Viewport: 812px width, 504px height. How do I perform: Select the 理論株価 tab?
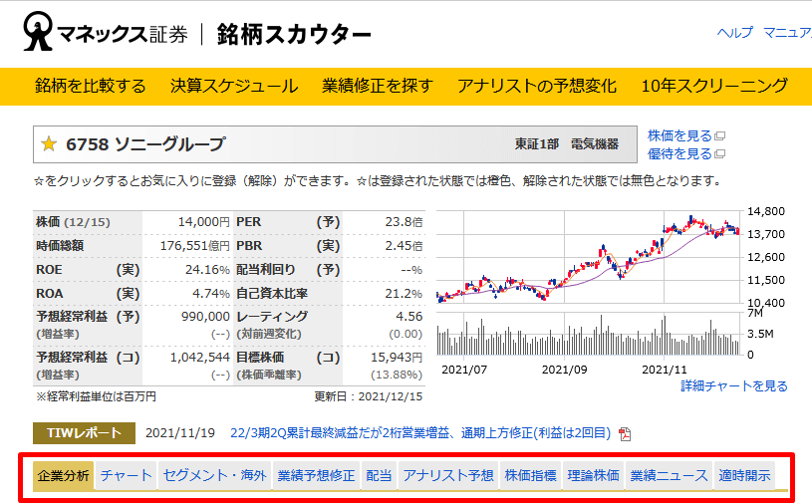click(x=593, y=475)
